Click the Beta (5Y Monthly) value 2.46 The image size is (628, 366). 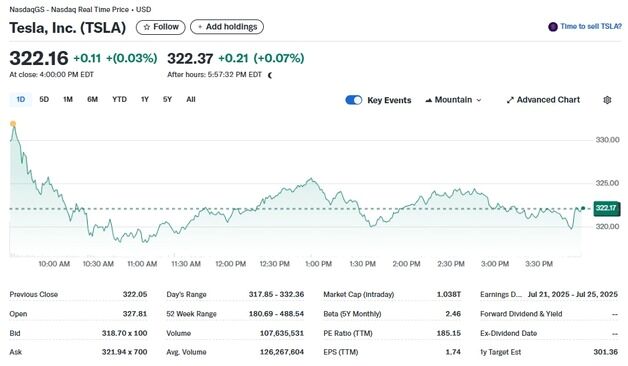point(453,314)
